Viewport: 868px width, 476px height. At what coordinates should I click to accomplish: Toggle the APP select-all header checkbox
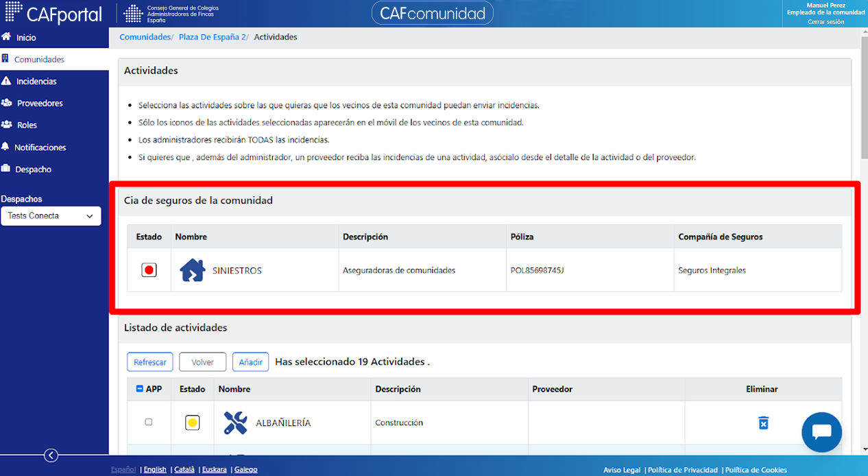[x=140, y=389]
